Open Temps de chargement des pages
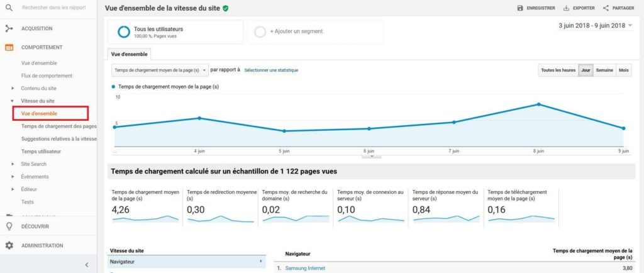This screenshot has height=273, width=644. (59, 126)
